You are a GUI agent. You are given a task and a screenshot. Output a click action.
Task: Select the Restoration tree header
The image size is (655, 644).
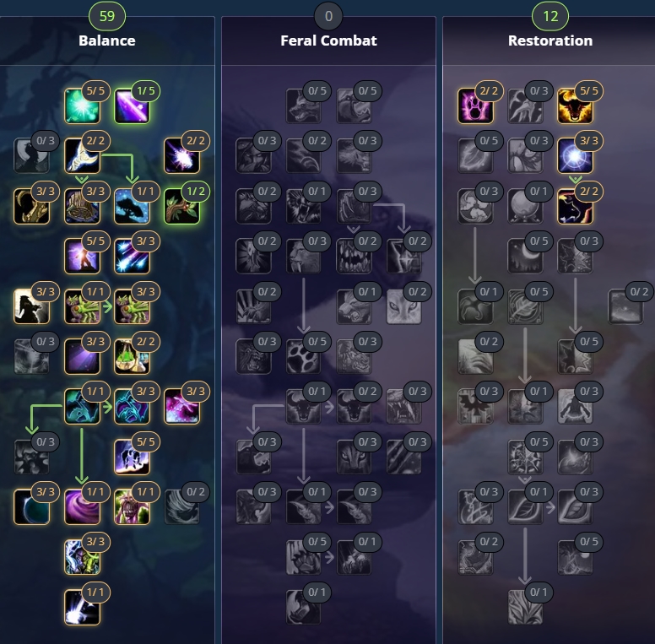pyautogui.click(x=550, y=41)
